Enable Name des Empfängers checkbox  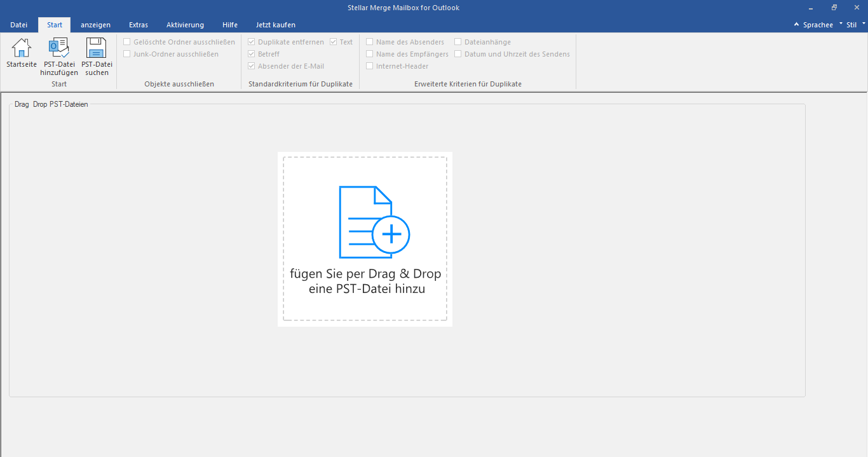coord(370,54)
